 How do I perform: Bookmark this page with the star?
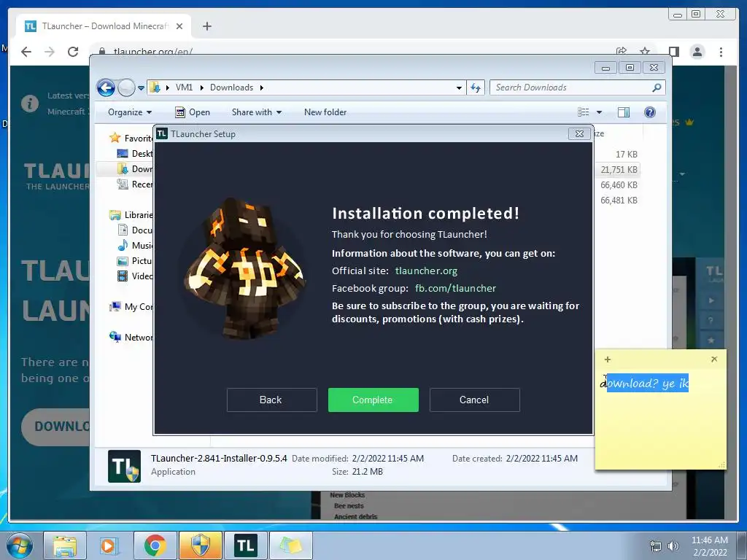tap(645, 51)
